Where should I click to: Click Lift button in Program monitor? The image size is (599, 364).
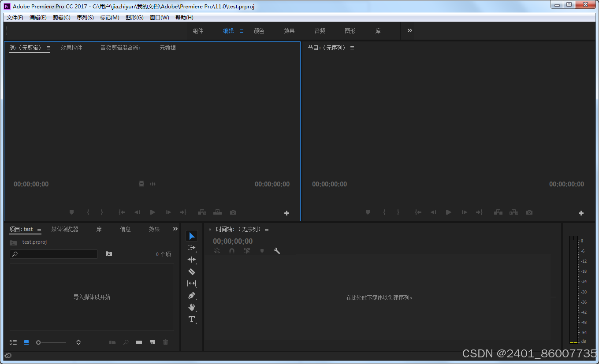498,212
